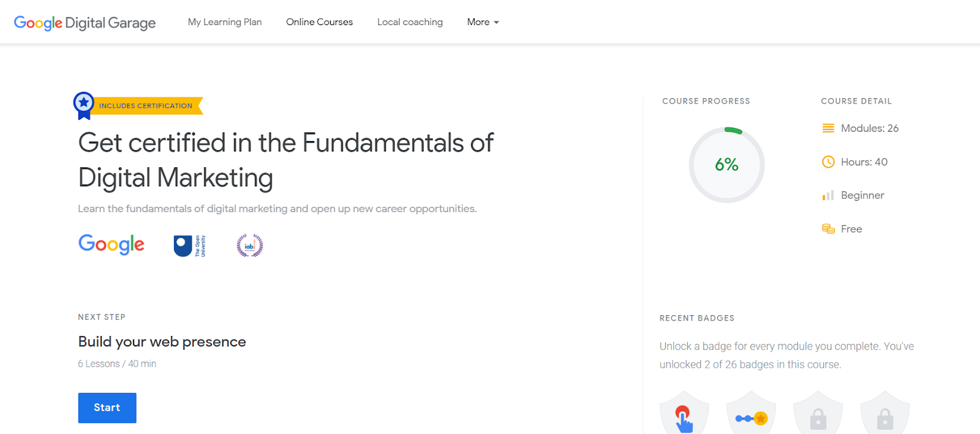The image size is (980, 434).
Task: Click the INCLUDES CERTIFICATION banner
Action: tap(146, 106)
